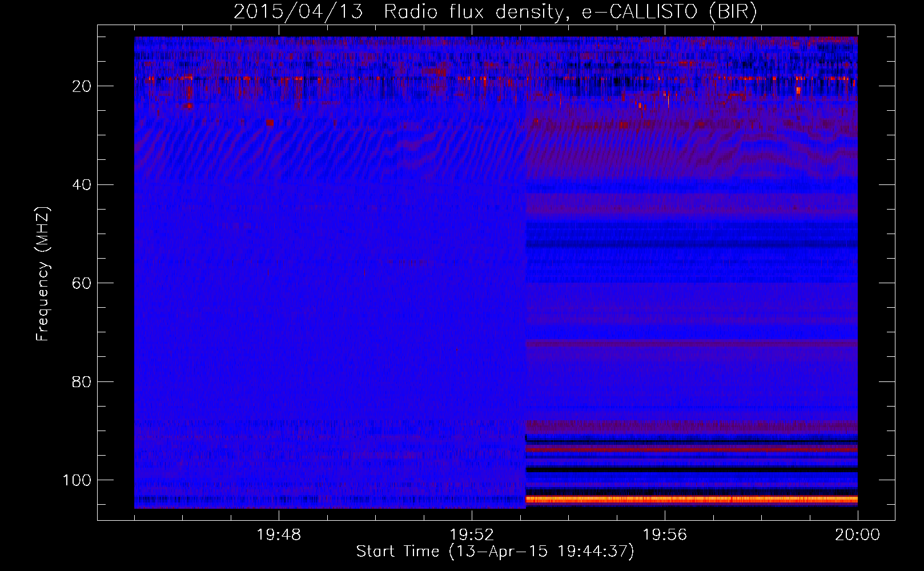Click the 'Start Time (13-Apr-15 19:44:37)' axis label
Viewport: 924px width, 571px height.
(495, 552)
